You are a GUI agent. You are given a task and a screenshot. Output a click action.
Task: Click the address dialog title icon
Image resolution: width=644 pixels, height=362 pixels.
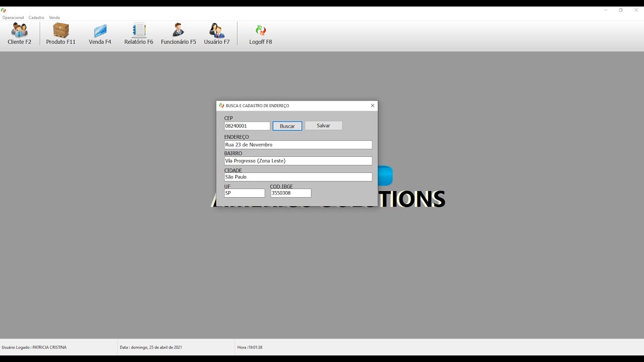pyautogui.click(x=221, y=106)
